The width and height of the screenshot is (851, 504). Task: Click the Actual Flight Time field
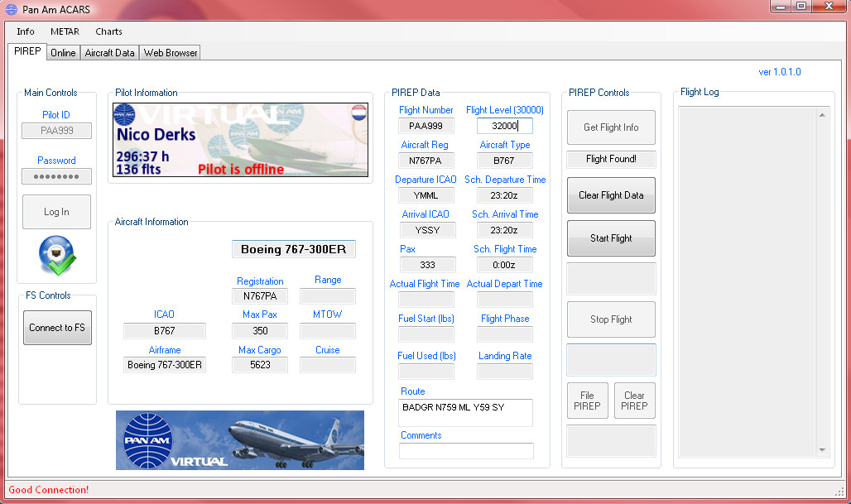pyautogui.click(x=426, y=300)
